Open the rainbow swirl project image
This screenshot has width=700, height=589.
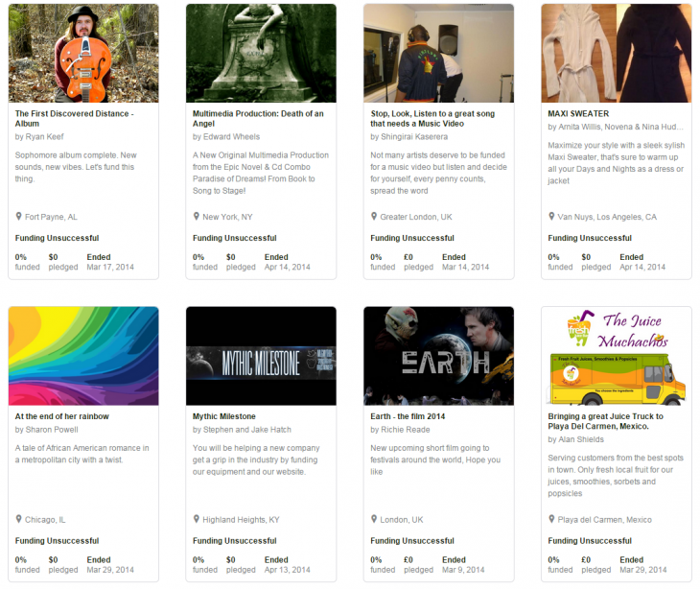[83, 356]
